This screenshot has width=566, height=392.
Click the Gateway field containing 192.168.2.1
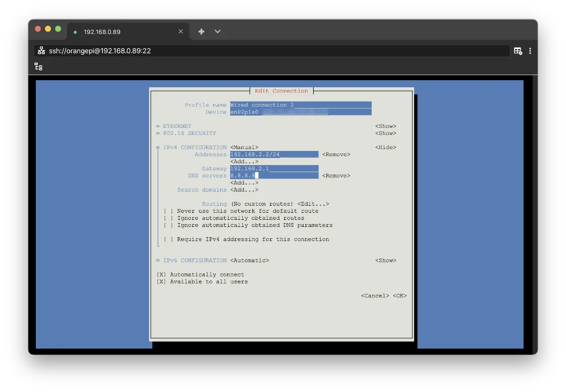(274, 169)
